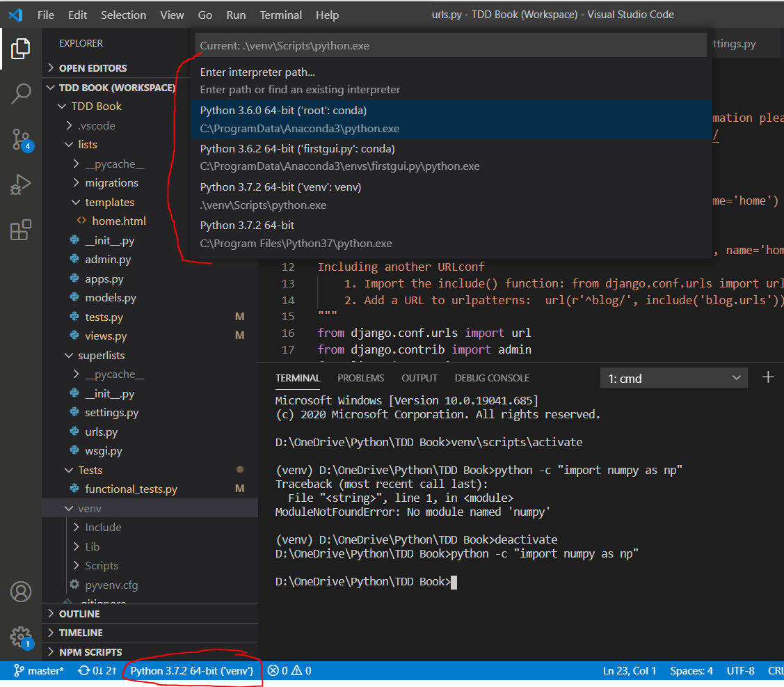Open the Accounts icon in the activity bar
The image size is (784, 687).
point(20,591)
